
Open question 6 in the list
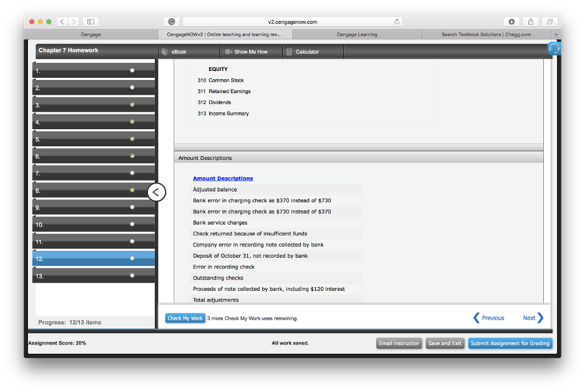(94, 156)
